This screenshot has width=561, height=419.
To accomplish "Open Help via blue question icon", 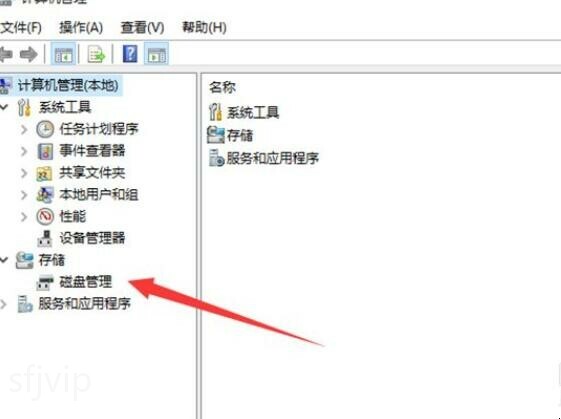I will (130, 54).
